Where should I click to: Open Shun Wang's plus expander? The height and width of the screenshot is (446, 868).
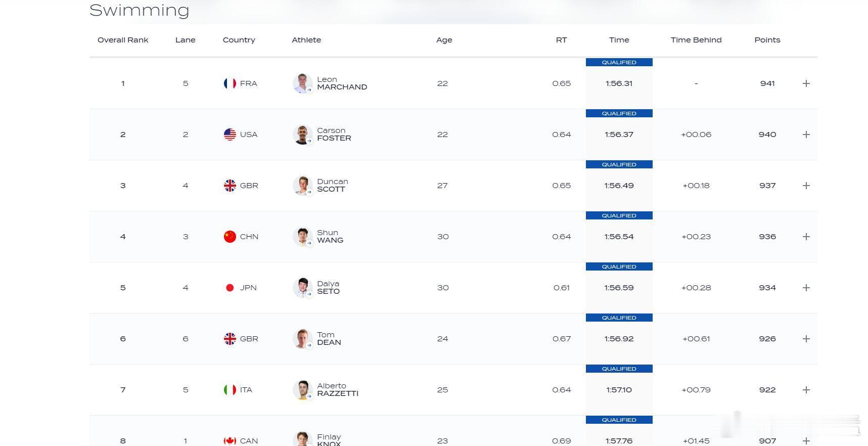click(x=806, y=237)
